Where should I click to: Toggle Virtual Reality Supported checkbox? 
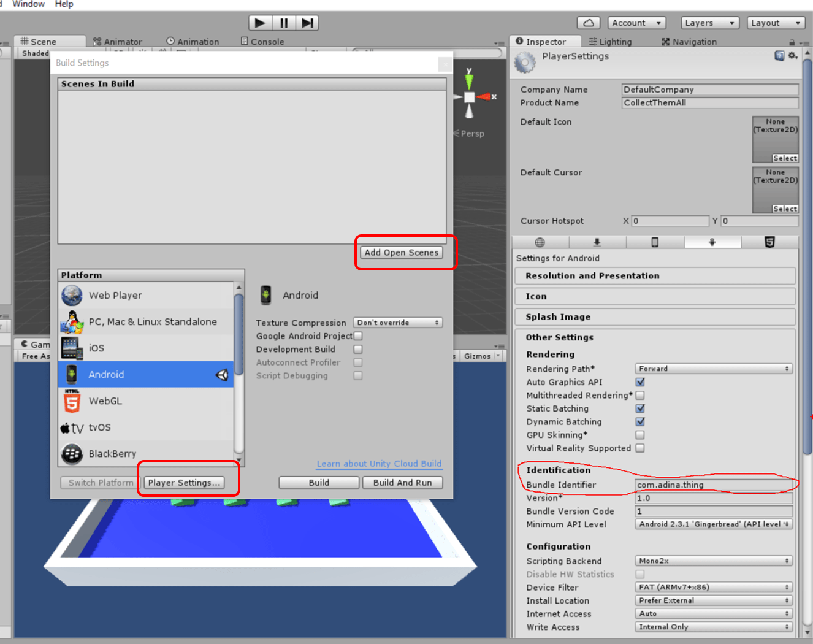[640, 448]
